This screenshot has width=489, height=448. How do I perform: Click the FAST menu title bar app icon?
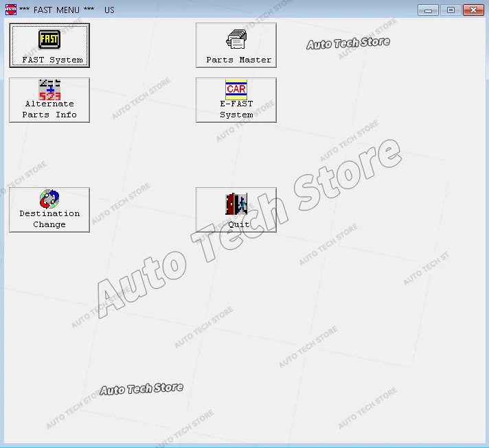tap(10, 10)
